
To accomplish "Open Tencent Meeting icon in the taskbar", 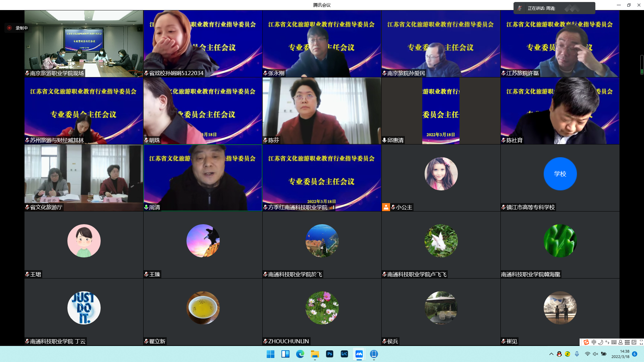I will (x=359, y=354).
